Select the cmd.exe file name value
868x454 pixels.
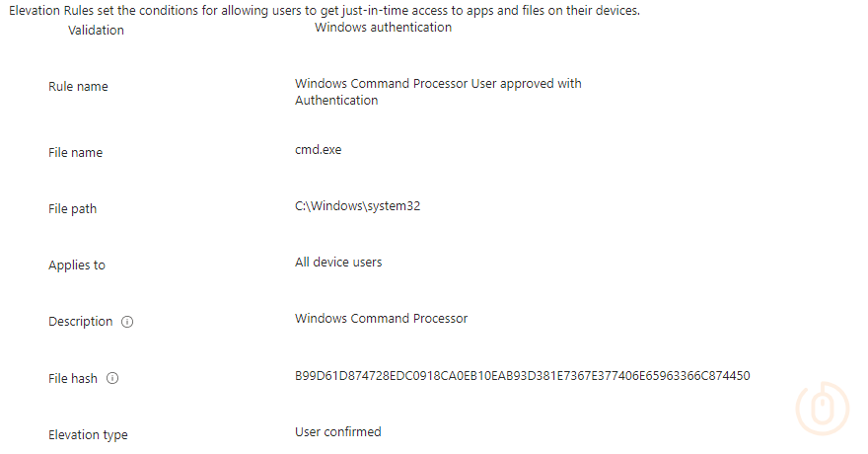318,150
